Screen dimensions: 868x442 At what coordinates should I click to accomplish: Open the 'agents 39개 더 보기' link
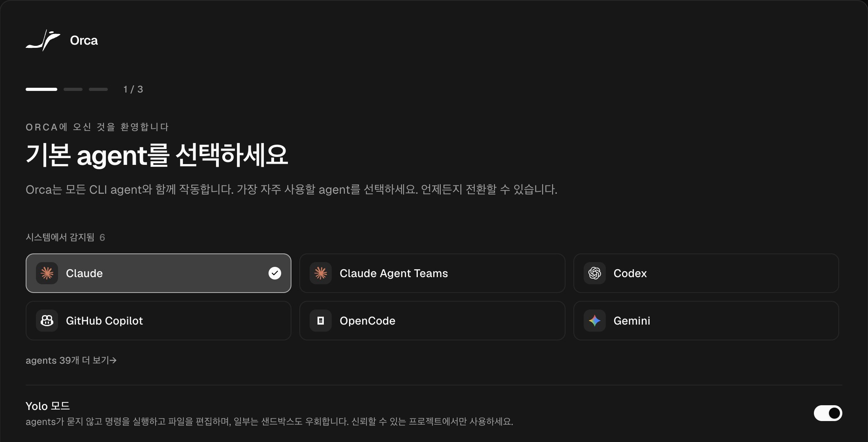pyautogui.click(x=71, y=360)
